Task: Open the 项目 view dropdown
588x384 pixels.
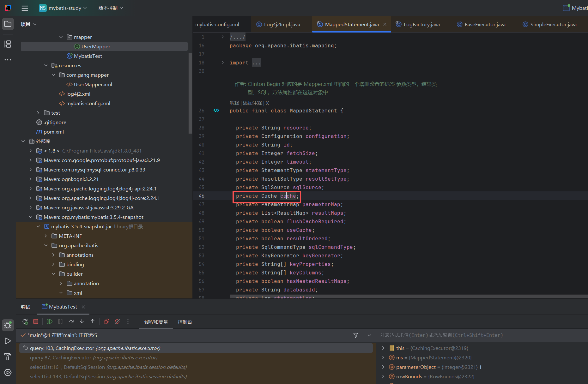Action: tap(29, 24)
